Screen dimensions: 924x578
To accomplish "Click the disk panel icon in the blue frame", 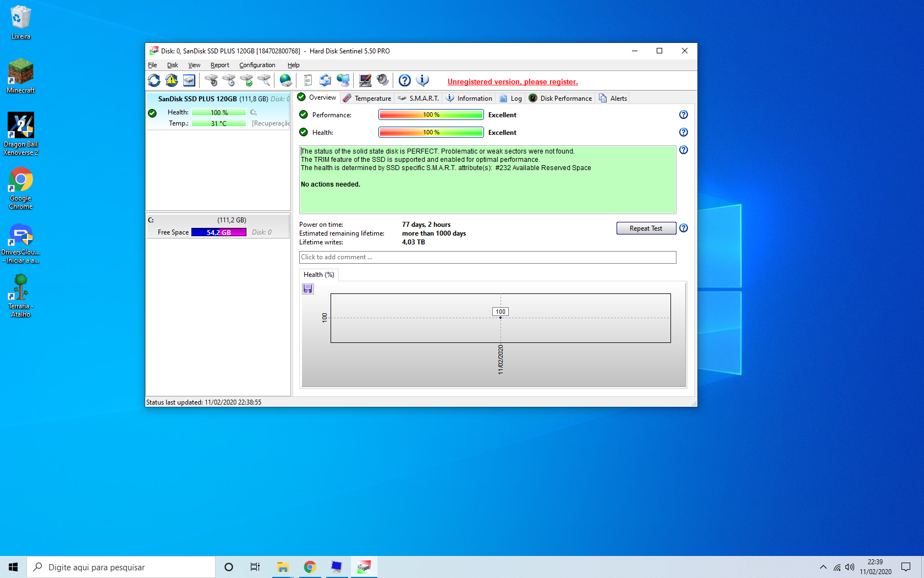I will 189,80.
